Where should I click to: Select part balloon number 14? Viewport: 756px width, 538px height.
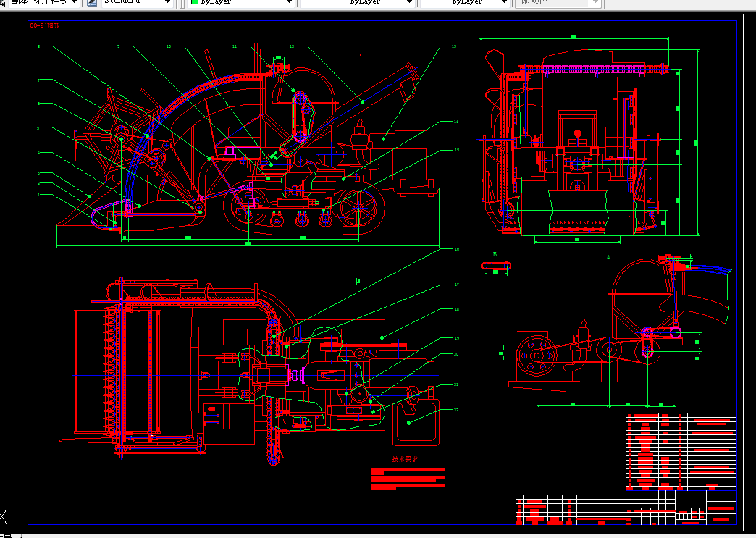pos(456,122)
